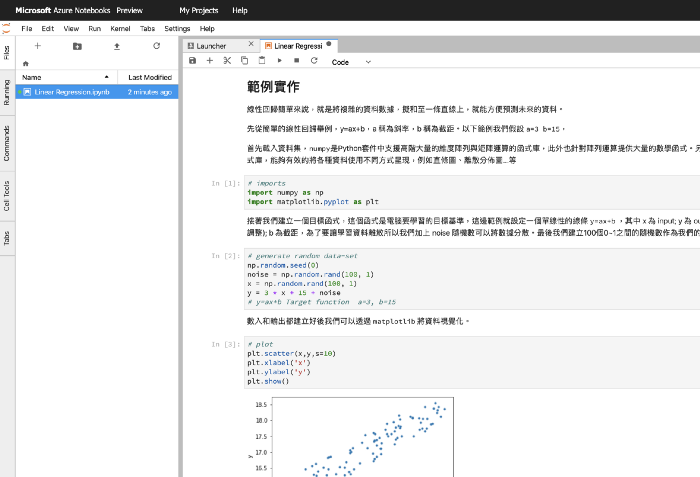Interrupt the kernel with stop icon
Screen dimensions: 700x477
[297, 61]
